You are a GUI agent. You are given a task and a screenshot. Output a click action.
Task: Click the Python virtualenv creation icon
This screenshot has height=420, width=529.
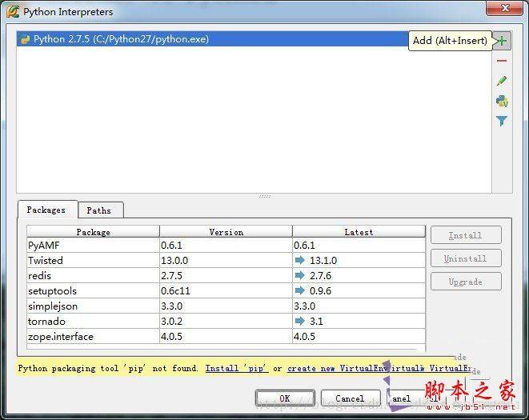pos(502,101)
